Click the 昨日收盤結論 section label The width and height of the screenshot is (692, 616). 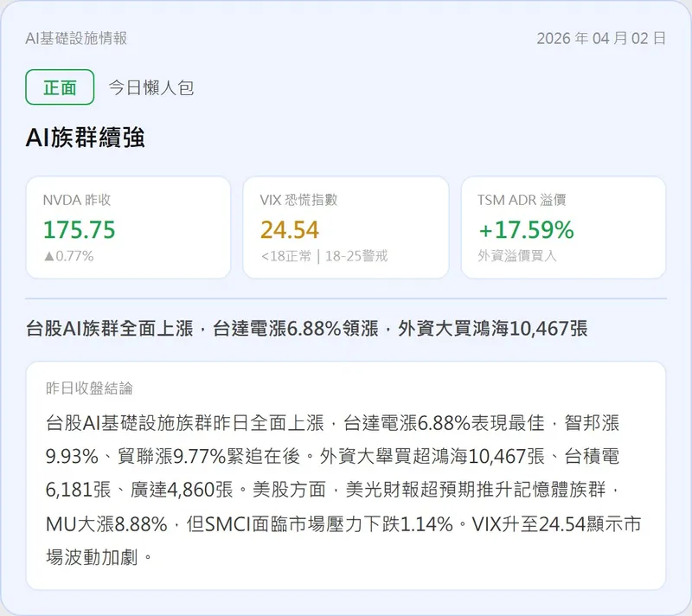[89, 388]
